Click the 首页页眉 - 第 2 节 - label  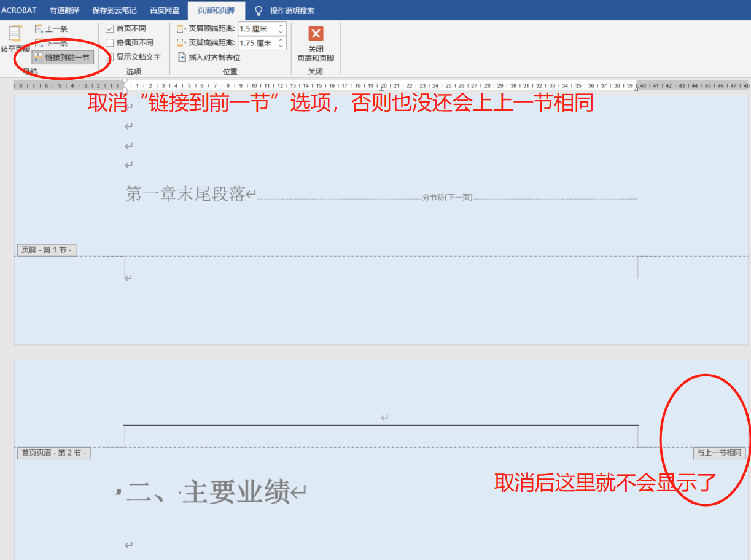point(54,453)
